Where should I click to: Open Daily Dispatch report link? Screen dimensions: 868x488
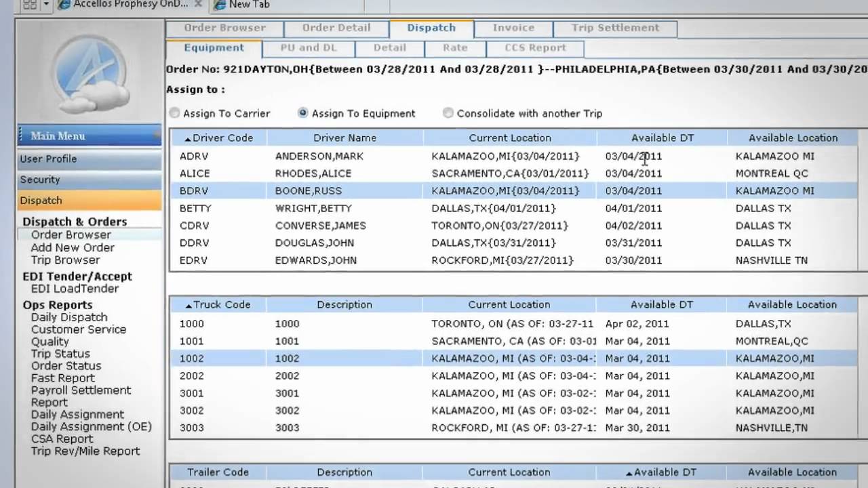pos(69,317)
